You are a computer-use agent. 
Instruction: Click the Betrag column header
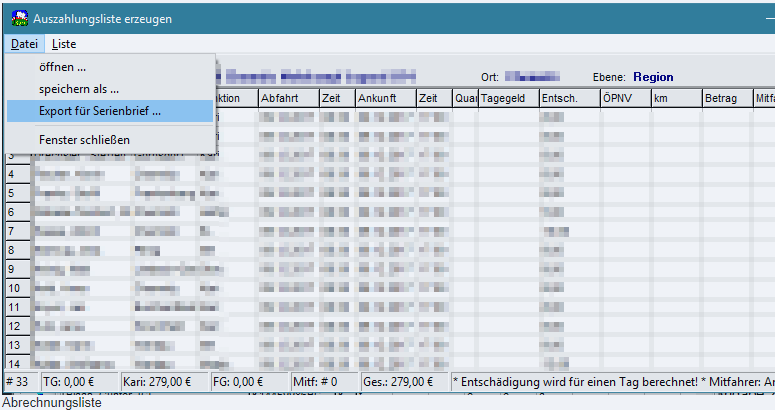tap(728, 98)
